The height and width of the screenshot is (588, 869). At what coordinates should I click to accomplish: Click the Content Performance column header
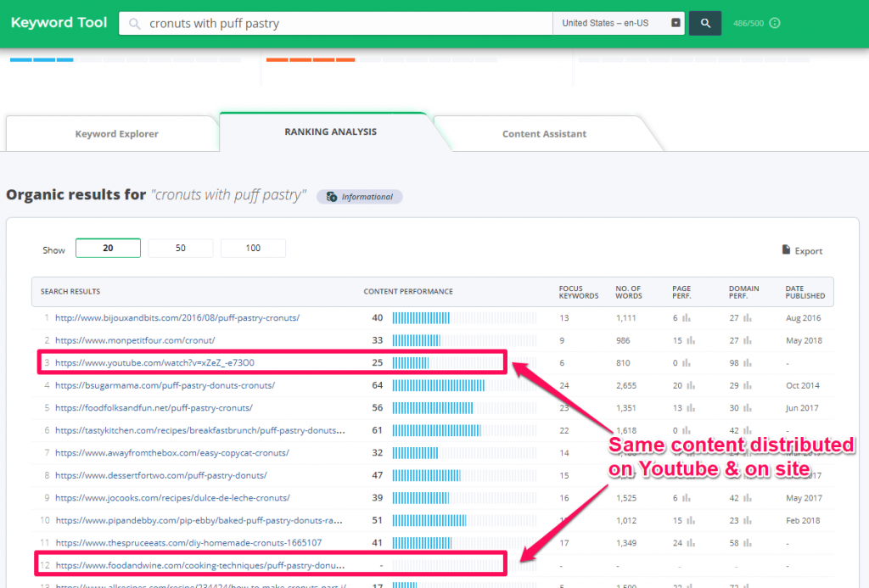coord(408,292)
